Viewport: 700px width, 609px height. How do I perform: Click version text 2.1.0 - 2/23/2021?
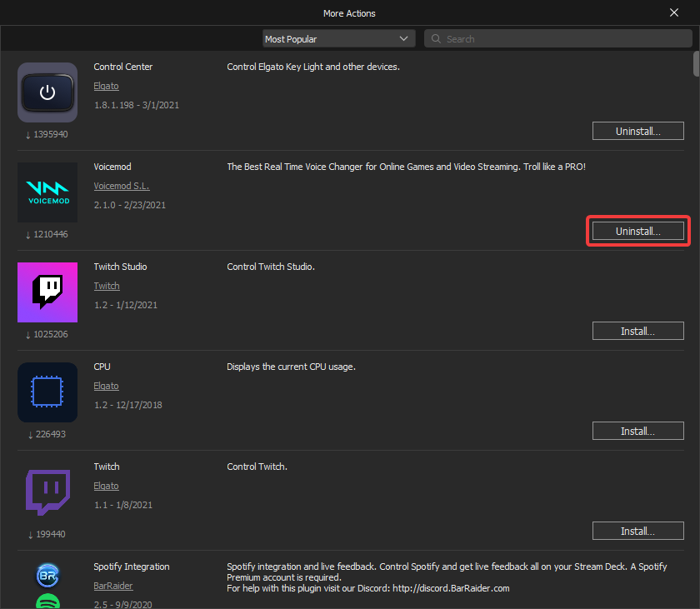point(130,205)
